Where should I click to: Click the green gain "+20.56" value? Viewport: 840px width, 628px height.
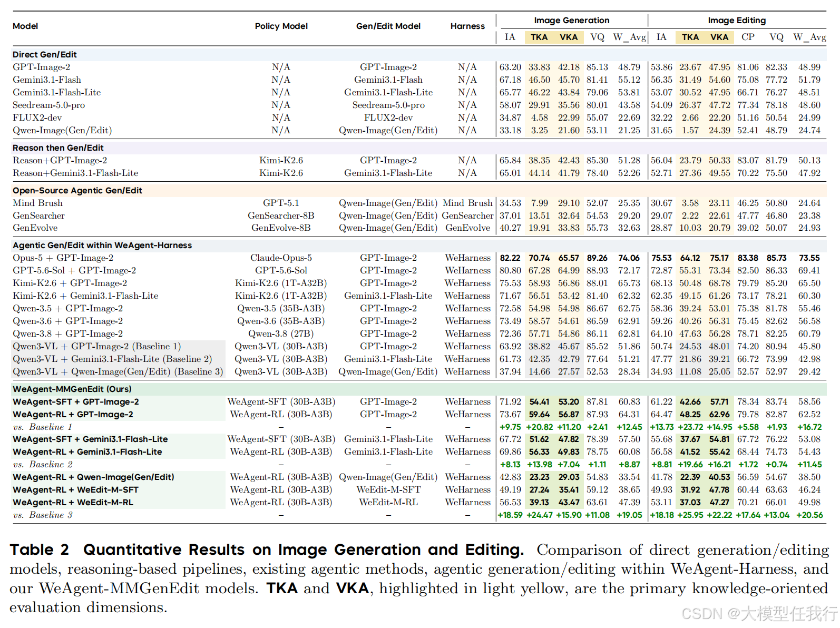[809, 515]
